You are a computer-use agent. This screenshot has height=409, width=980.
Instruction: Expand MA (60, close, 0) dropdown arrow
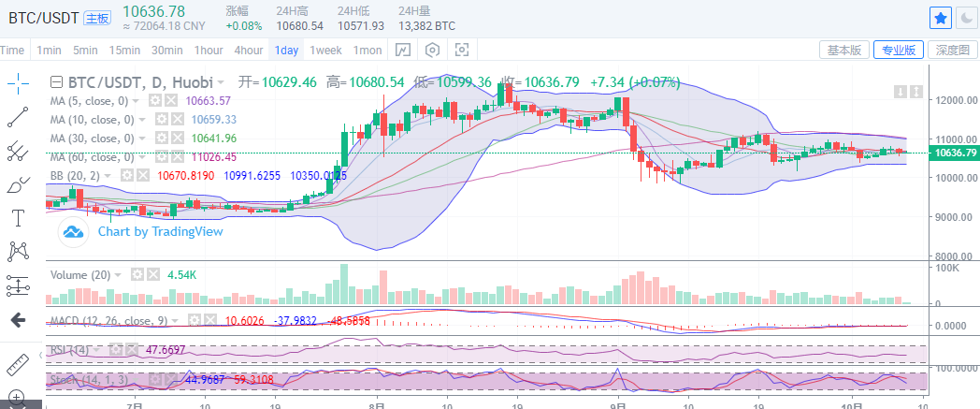click(x=143, y=157)
